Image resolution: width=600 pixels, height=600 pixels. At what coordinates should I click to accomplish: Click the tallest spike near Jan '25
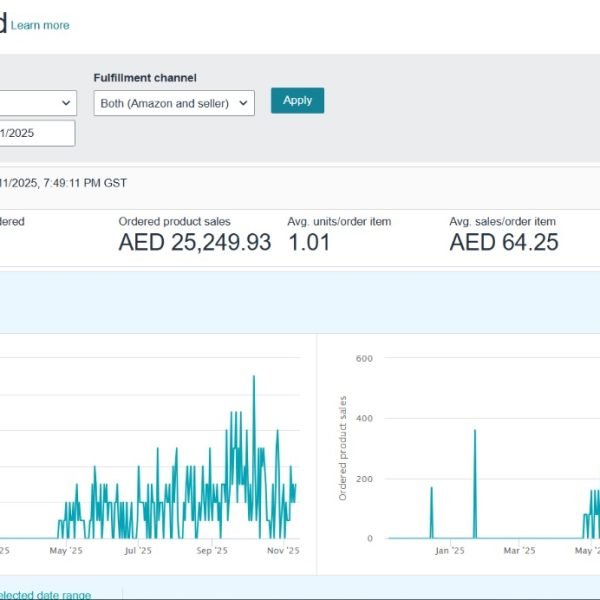pos(475,431)
